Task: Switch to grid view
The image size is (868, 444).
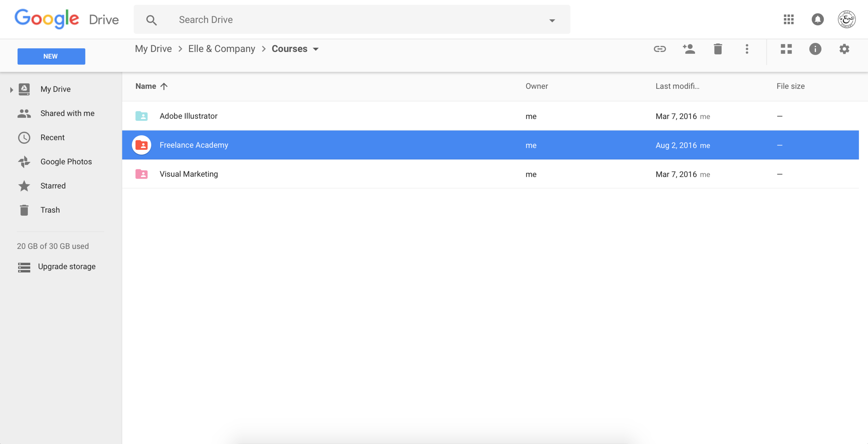Action: 786,49
